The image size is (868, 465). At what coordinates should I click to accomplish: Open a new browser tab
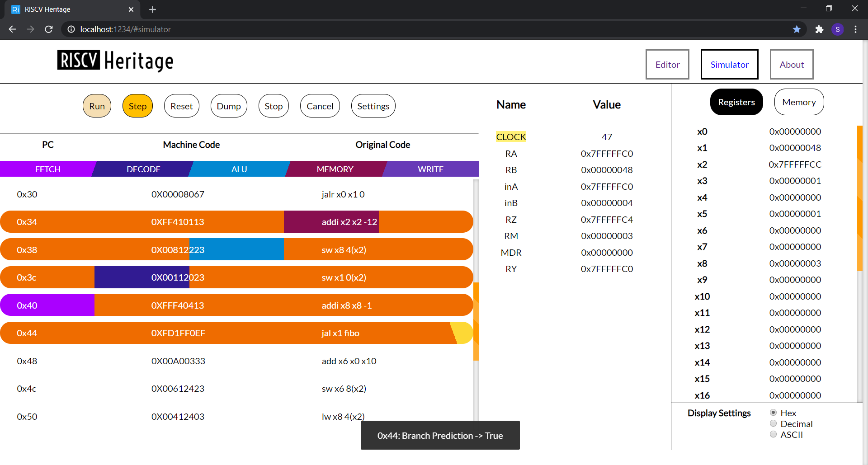(x=152, y=9)
